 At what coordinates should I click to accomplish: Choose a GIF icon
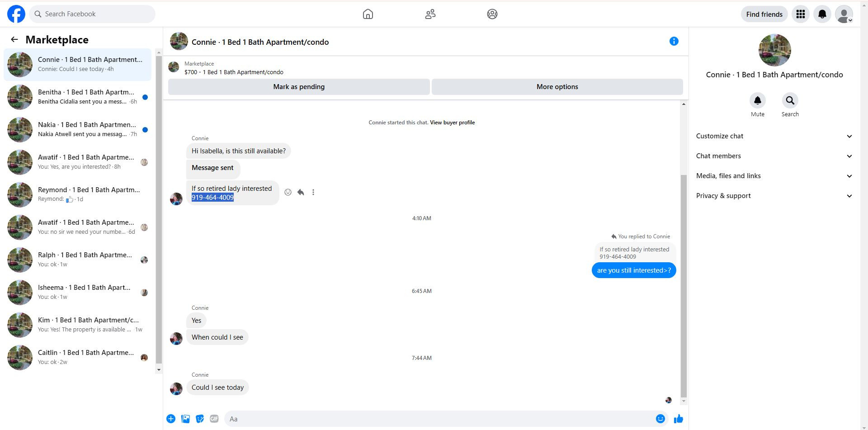coord(214,419)
